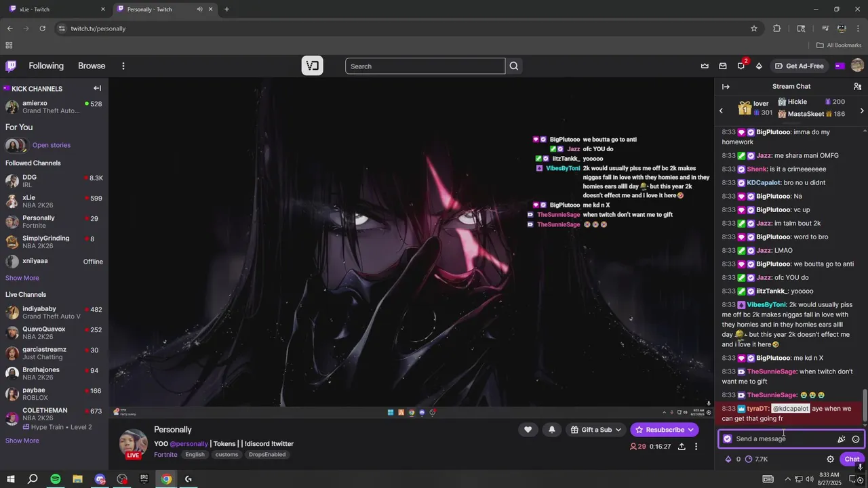The height and width of the screenshot is (488, 868).
Task: Open Epic Games Launcher from taskbar
Action: (144, 479)
